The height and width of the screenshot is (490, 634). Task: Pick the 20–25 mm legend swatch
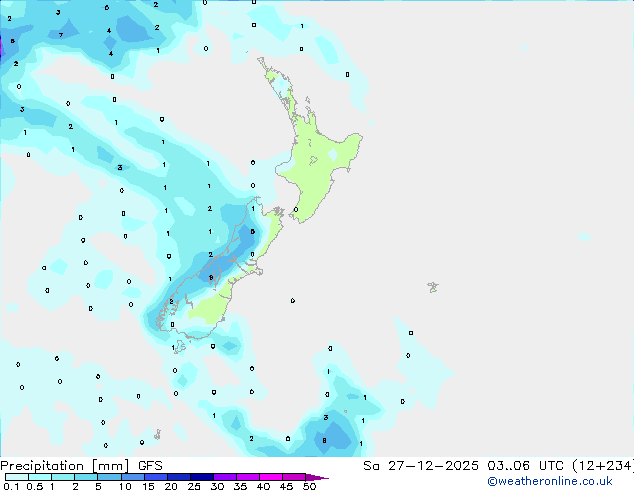click(179, 477)
